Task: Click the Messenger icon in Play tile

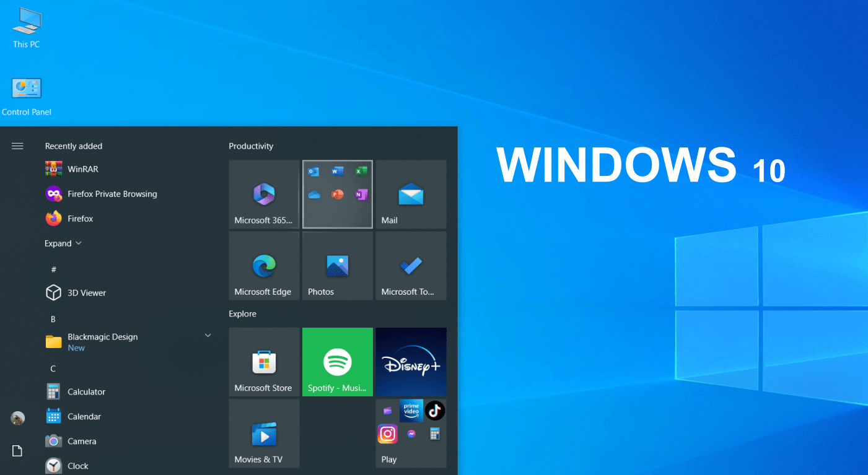Action: pos(411,434)
